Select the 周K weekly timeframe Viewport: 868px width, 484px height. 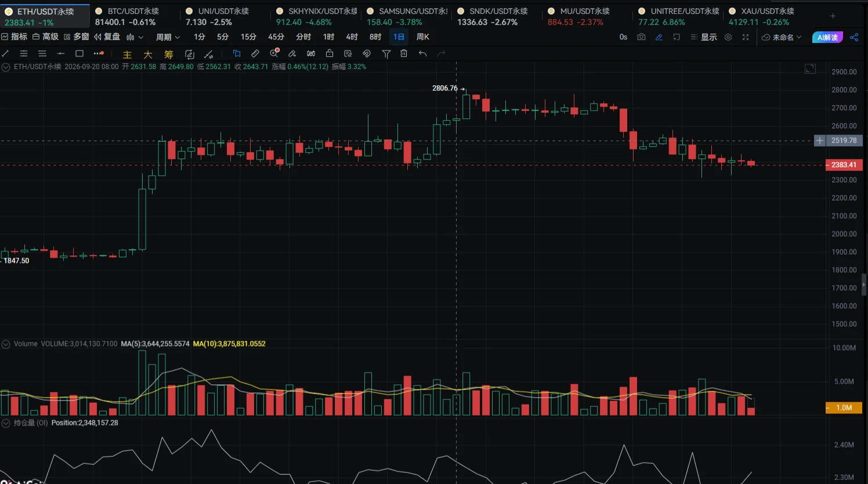click(423, 37)
